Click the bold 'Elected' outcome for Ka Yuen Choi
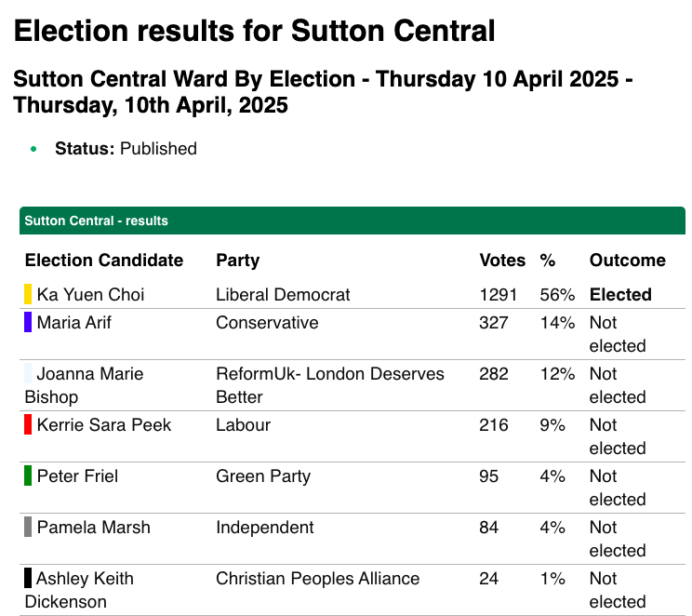Screen dimensions: 692x616 [x=620, y=295]
